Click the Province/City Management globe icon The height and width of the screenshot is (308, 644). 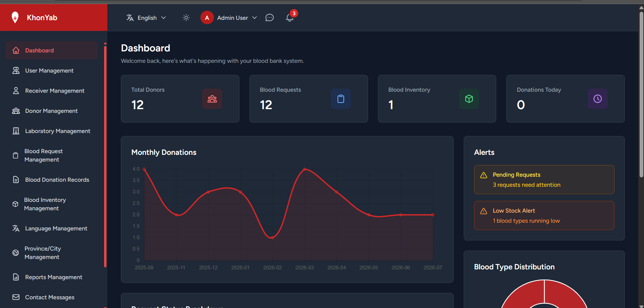(x=15, y=253)
